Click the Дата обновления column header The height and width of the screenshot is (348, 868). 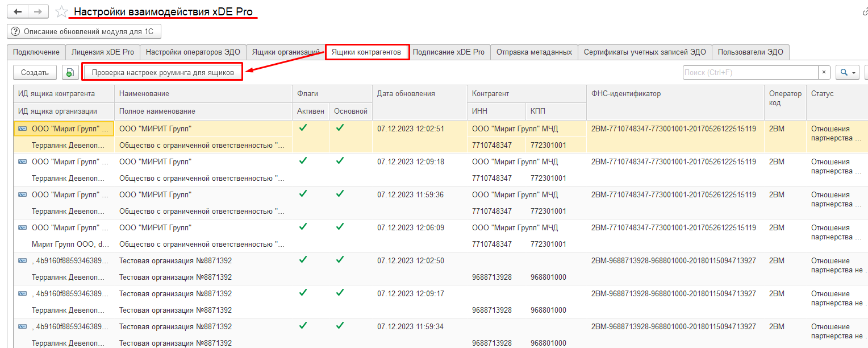[419, 102]
